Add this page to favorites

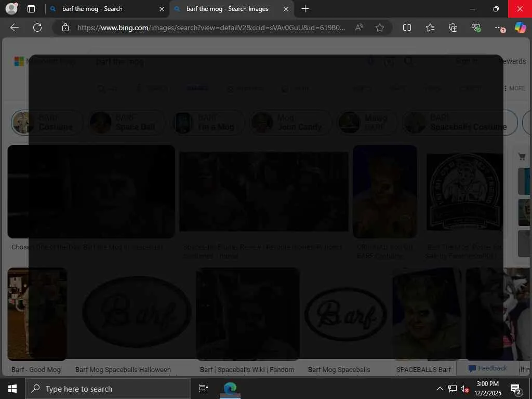coord(380,28)
